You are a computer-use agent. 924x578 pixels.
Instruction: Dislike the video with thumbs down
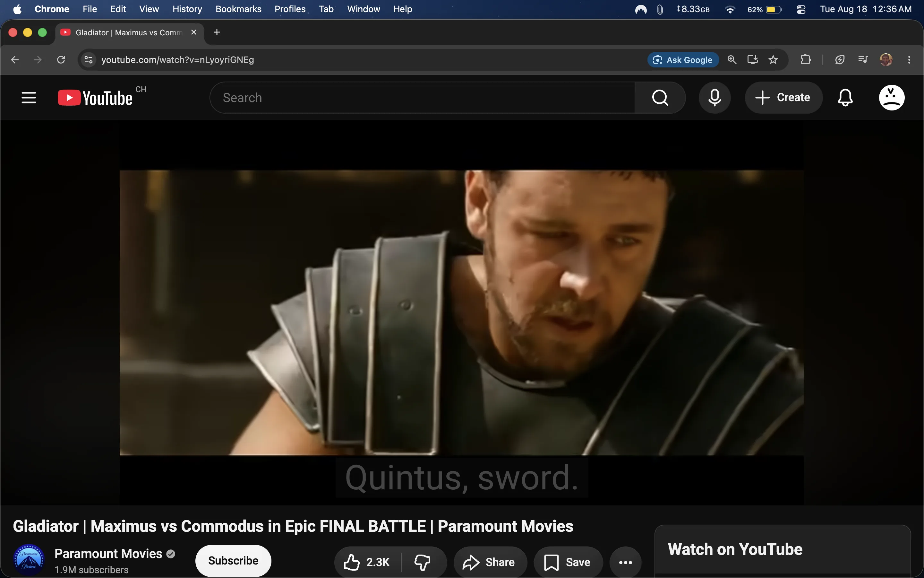coord(423,562)
